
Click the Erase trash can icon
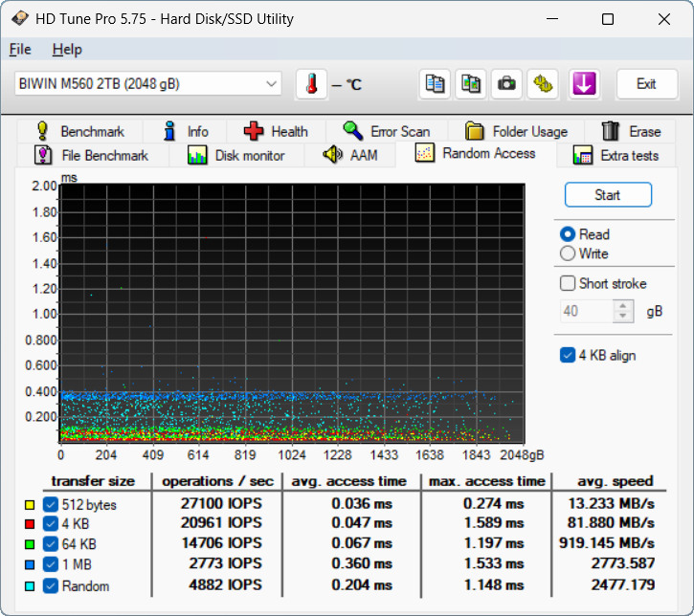(x=611, y=131)
